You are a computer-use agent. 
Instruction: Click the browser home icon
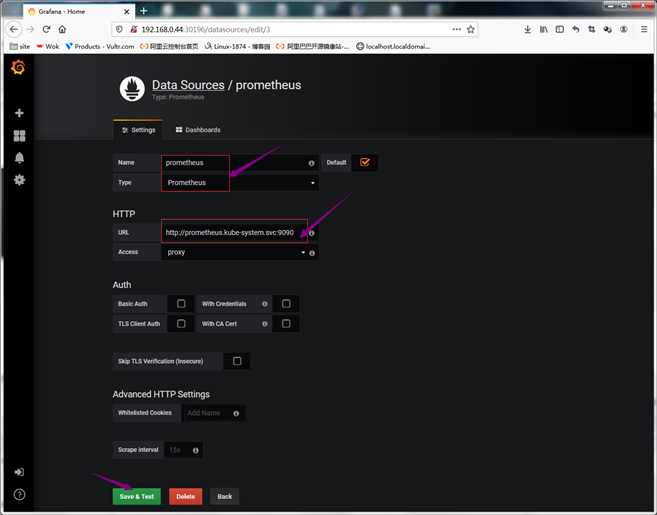pos(62,29)
